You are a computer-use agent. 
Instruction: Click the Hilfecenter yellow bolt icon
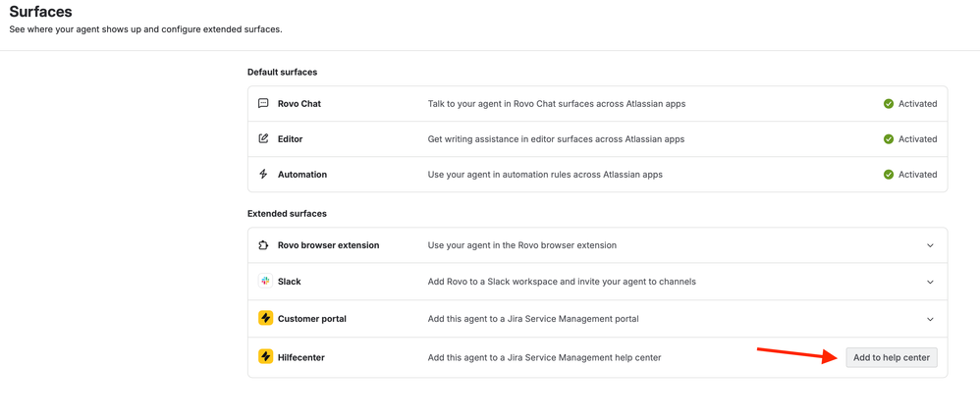click(265, 356)
